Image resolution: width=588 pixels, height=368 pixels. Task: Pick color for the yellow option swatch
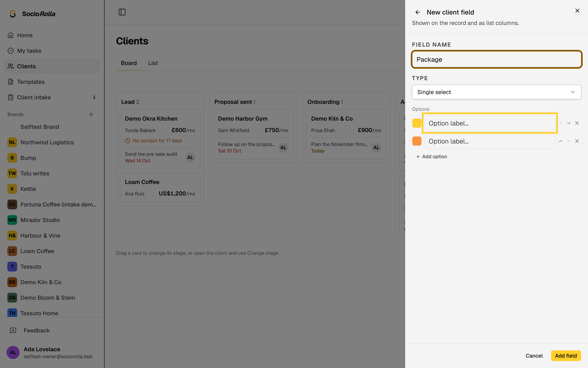click(x=417, y=123)
